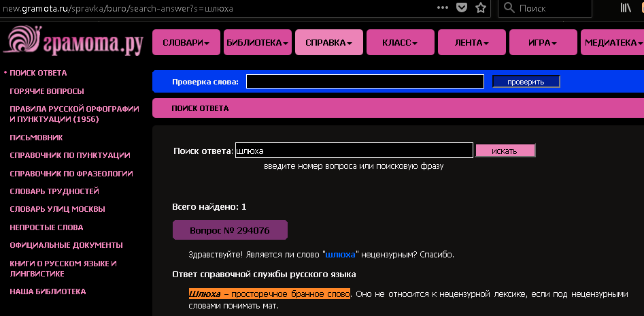Viewport: 644px width, 316px height.
Task: Open the page actions three-dot menu
Action: pyautogui.click(x=443, y=8)
